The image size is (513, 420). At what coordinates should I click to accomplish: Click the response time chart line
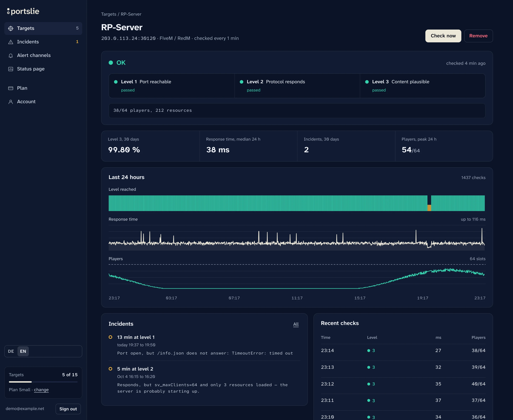point(297,243)
